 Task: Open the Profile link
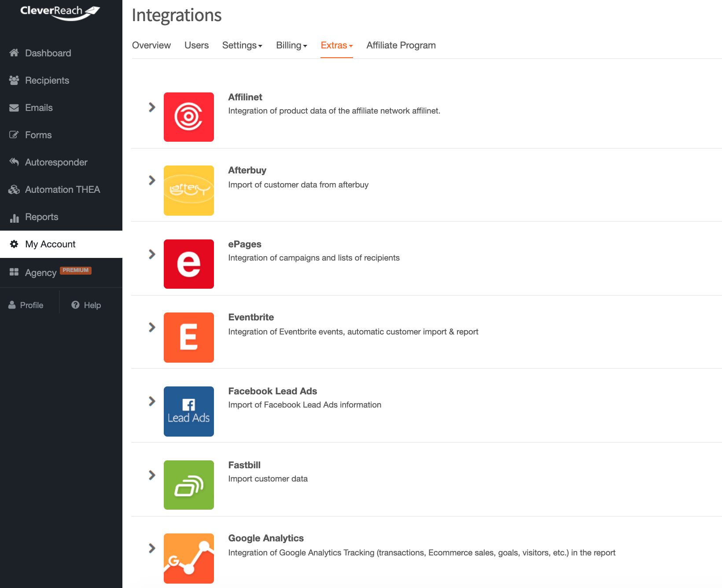coord(26,305)
